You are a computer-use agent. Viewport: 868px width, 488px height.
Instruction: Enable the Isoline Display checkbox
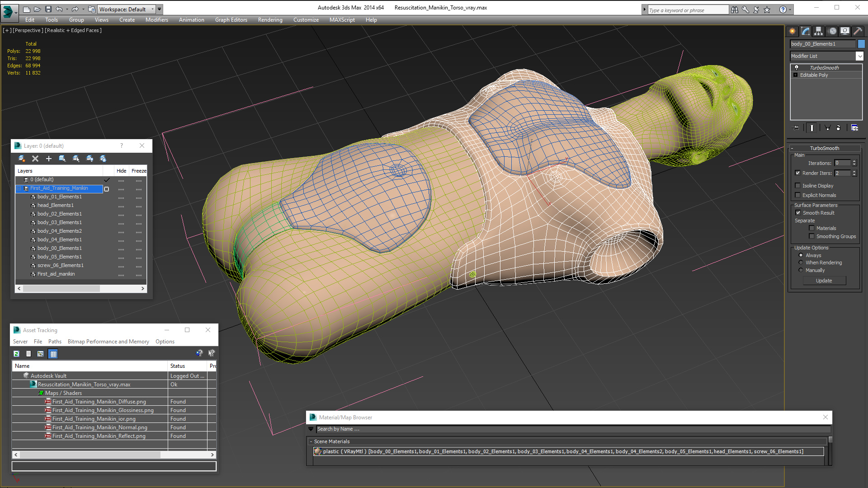(798, 186)
